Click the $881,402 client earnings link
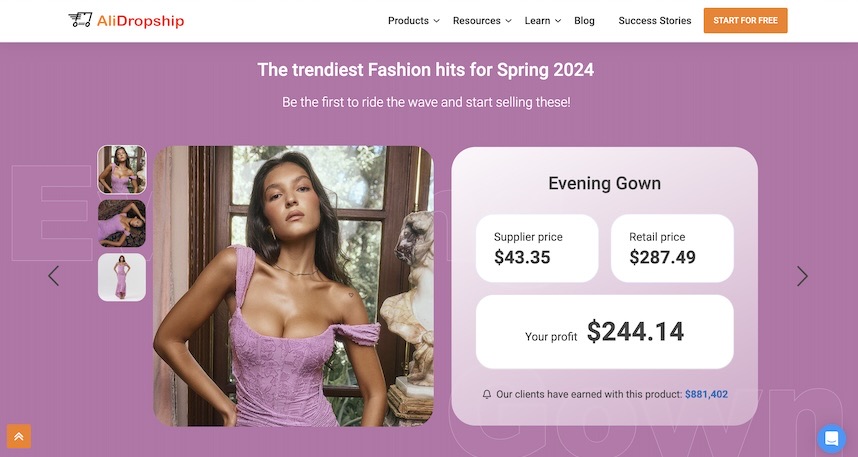This screenshot has width=858, height=457. pos(706,395)
